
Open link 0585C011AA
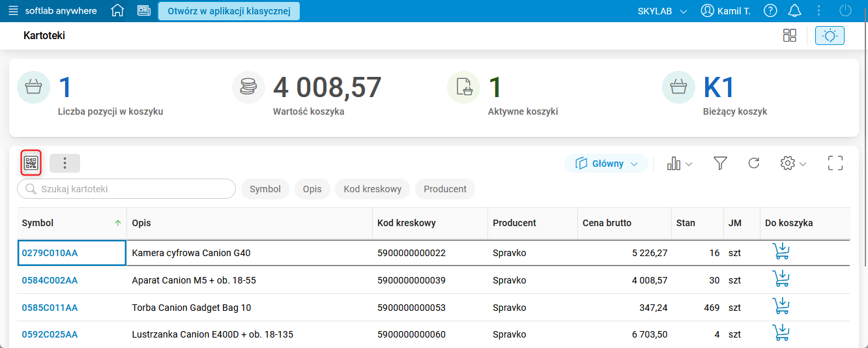tap(50, 308)
